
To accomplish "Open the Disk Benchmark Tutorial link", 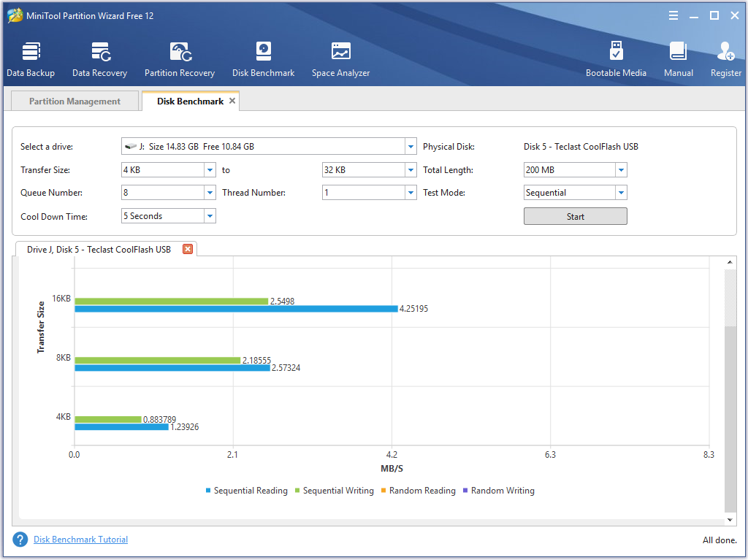I will tap(80, 540).
